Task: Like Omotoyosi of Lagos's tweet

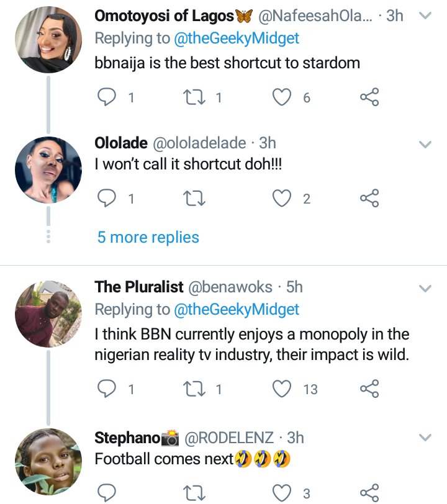Action: 282,97
